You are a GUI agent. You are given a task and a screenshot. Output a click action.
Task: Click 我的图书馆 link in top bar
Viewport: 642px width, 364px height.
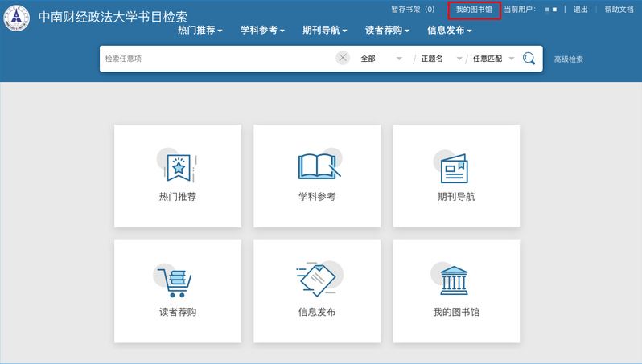(474, 10)
